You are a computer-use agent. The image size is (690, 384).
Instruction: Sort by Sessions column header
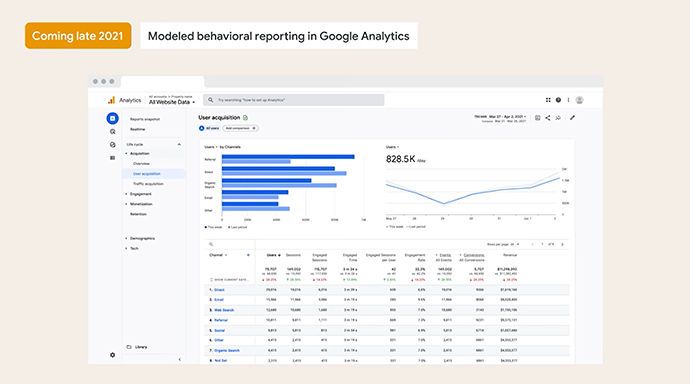[294, 255]
